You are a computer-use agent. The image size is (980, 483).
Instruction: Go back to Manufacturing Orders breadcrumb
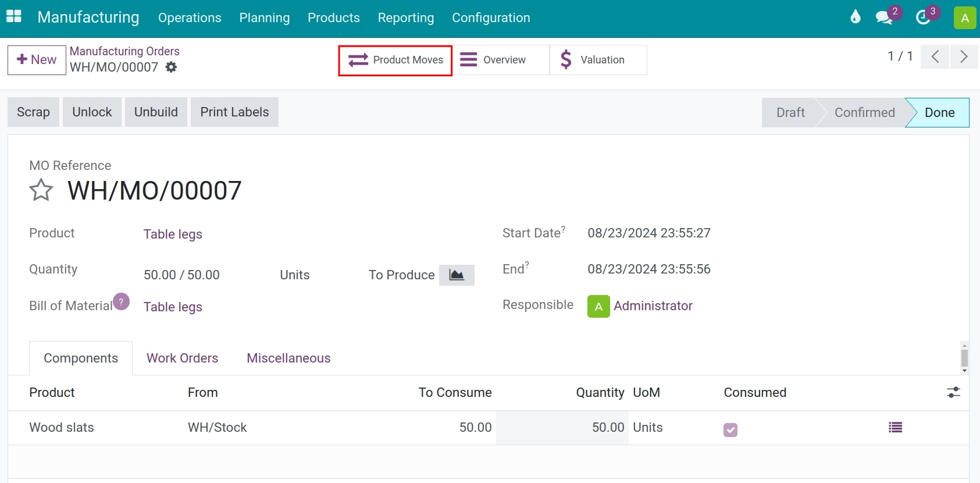point(124,51)
